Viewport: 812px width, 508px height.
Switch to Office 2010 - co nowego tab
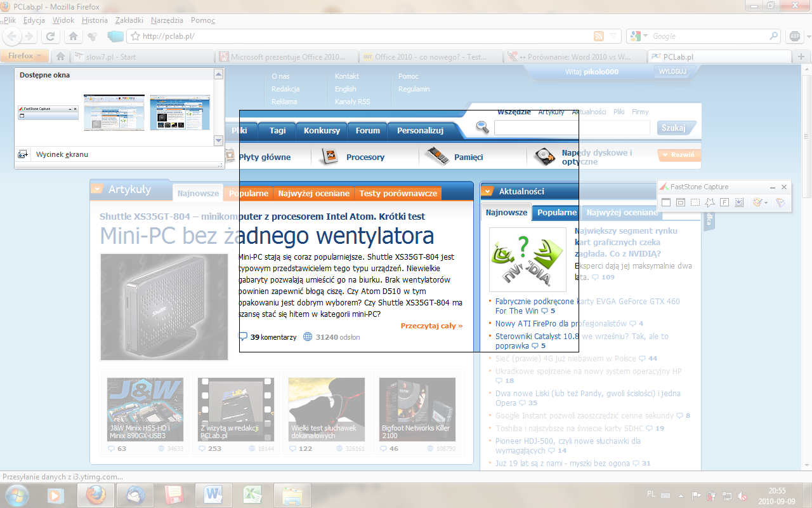point(431,57)
